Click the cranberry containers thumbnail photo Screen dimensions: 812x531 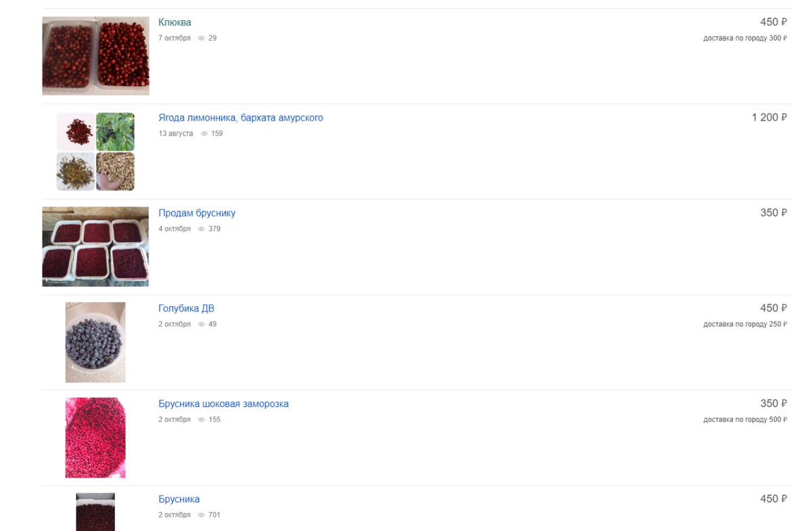[95, 56]
